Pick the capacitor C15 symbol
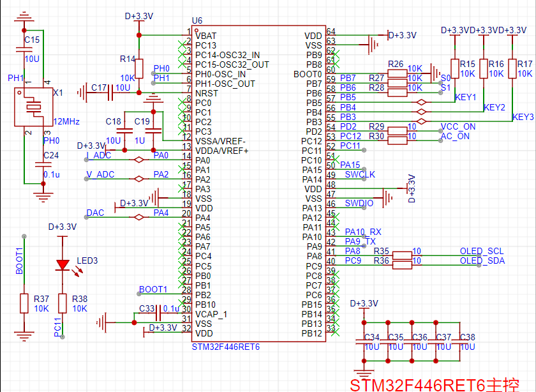This screenshot has height=392, width=536. click(24, 50)
